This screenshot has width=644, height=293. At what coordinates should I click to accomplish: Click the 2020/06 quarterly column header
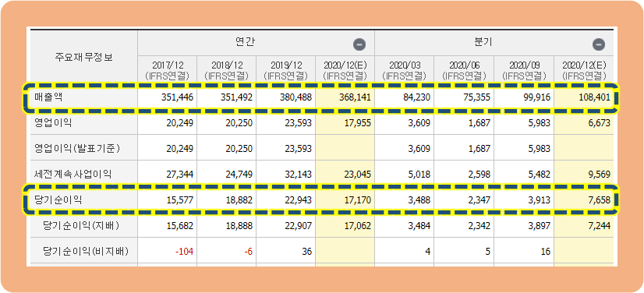click(464, 70)
